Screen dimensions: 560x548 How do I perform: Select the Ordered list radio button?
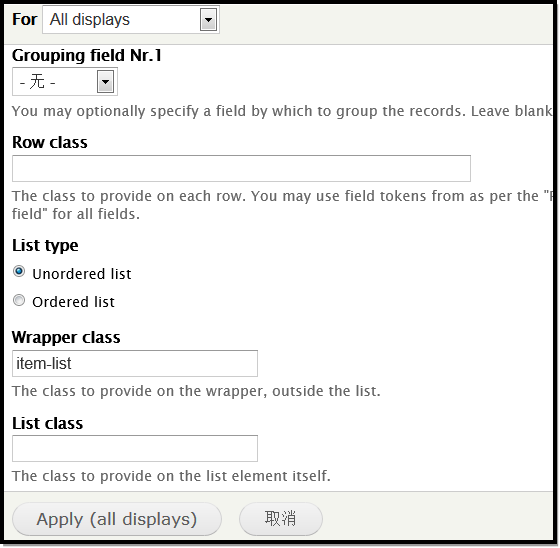click(19, 300)
